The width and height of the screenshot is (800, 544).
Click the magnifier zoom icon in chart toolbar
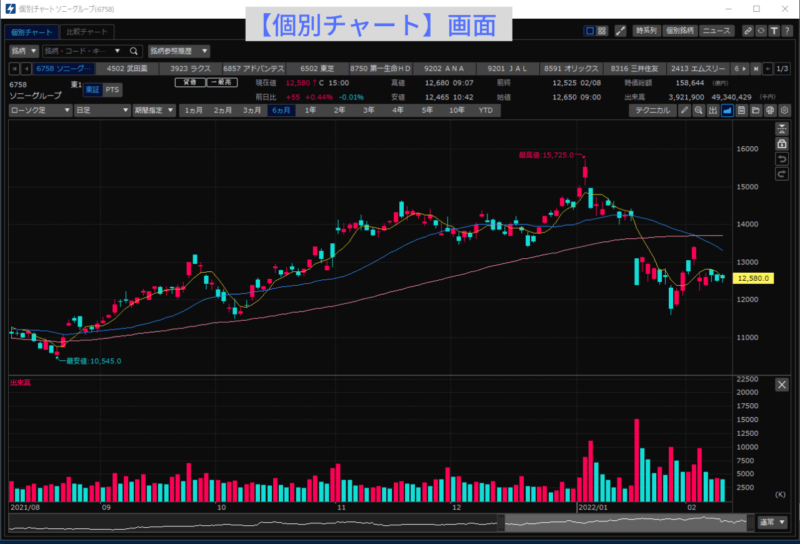[698, 111]
